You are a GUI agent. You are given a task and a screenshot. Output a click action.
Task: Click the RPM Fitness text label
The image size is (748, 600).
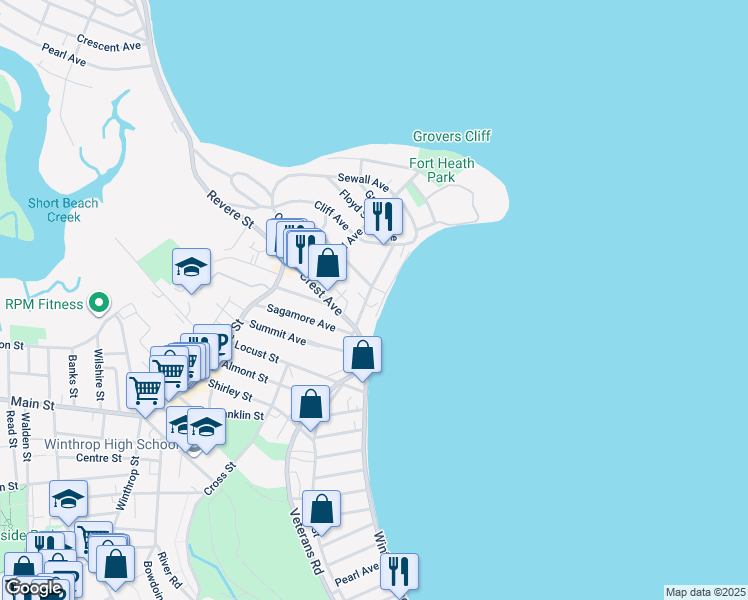click(44, 304)
